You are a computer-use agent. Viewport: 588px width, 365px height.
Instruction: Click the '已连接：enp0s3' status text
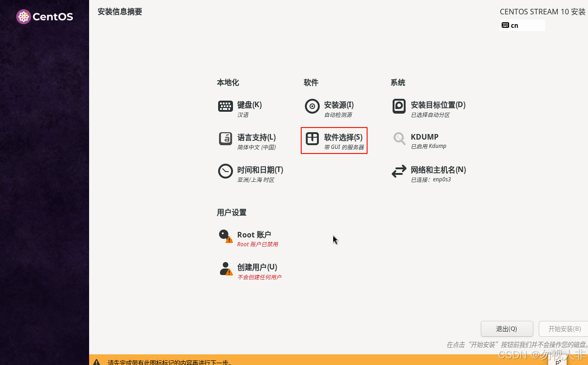point(431,179)
